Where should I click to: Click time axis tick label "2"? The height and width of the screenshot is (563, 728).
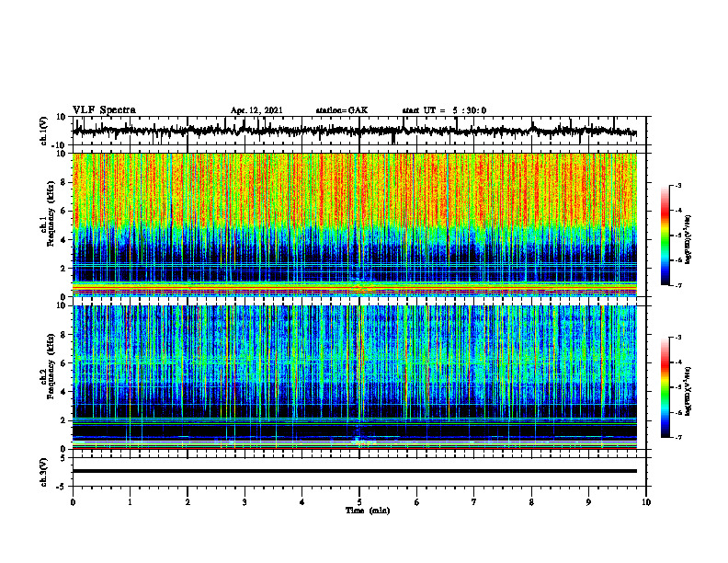point(188,502)
